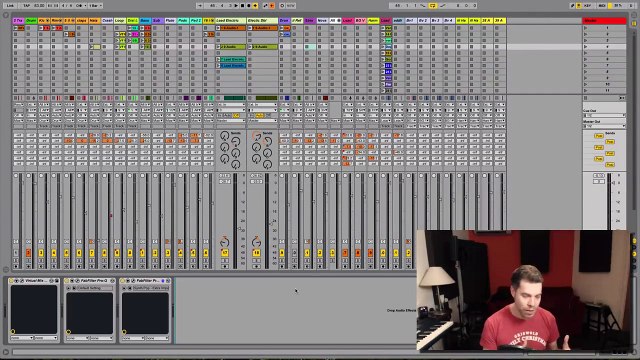Launch the first clip in Lead Electric track
The image size is (640, 360).
pos(218,28)
